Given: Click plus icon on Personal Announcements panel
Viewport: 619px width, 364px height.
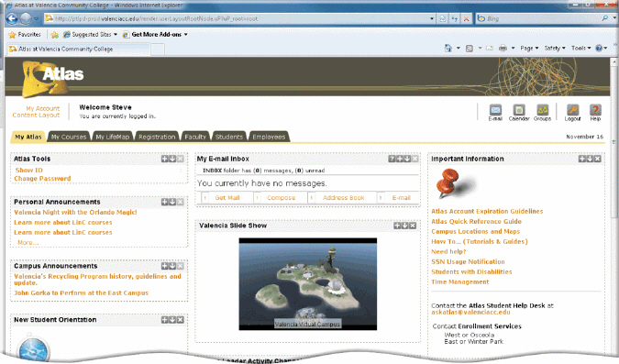Looking at the screenshot, I should click(x=165, y=202).
